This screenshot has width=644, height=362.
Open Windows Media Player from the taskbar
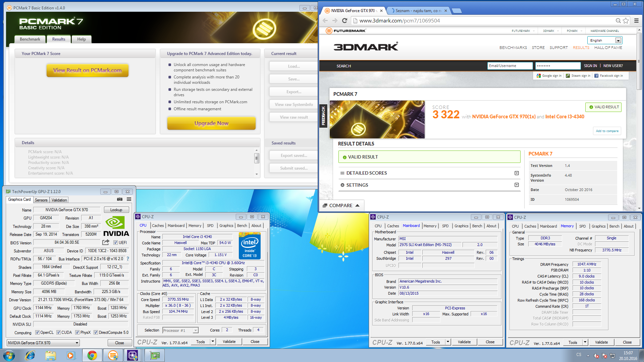click(x=71, y=355)
